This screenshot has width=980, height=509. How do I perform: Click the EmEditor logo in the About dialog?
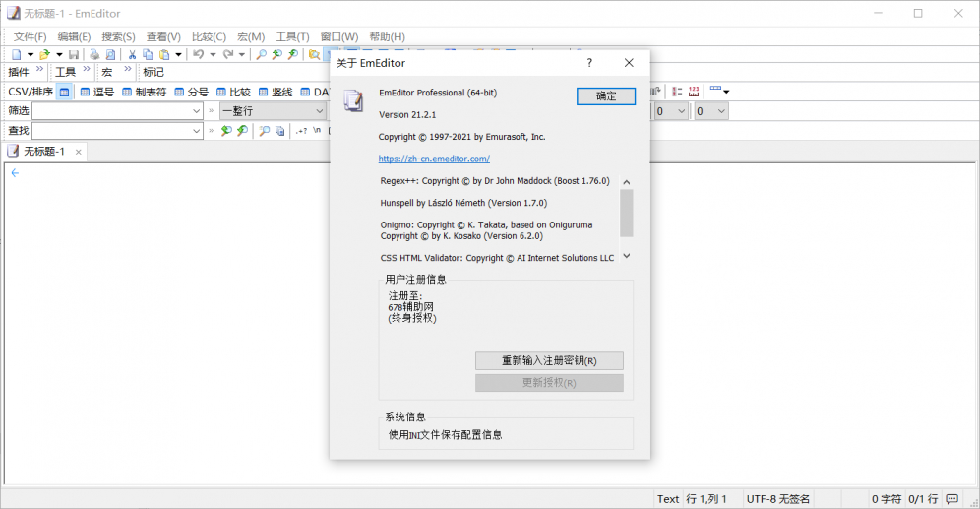click(x=353, y=99)
